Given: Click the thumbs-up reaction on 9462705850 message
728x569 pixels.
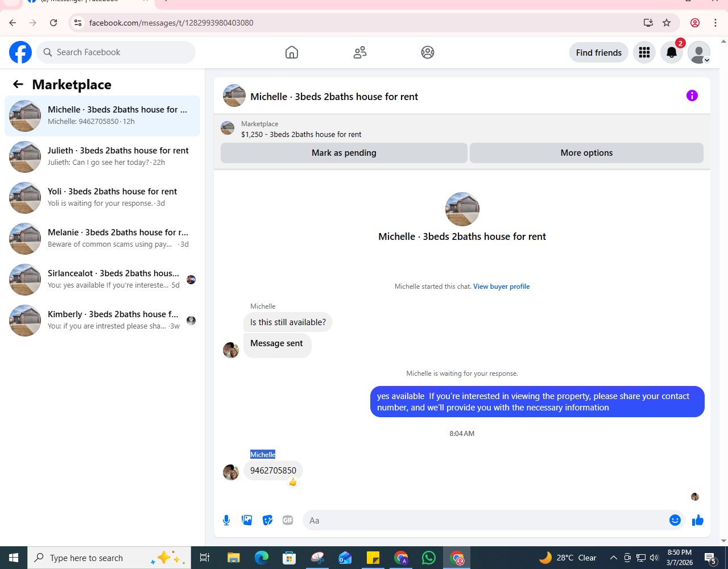Looking at the screenshot, I should pos(293,482).
